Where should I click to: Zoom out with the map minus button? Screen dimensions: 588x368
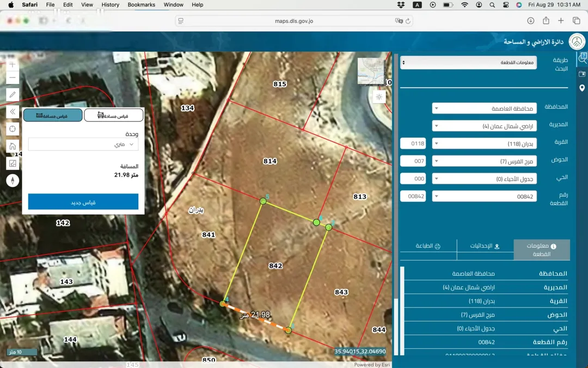(13, 78)
